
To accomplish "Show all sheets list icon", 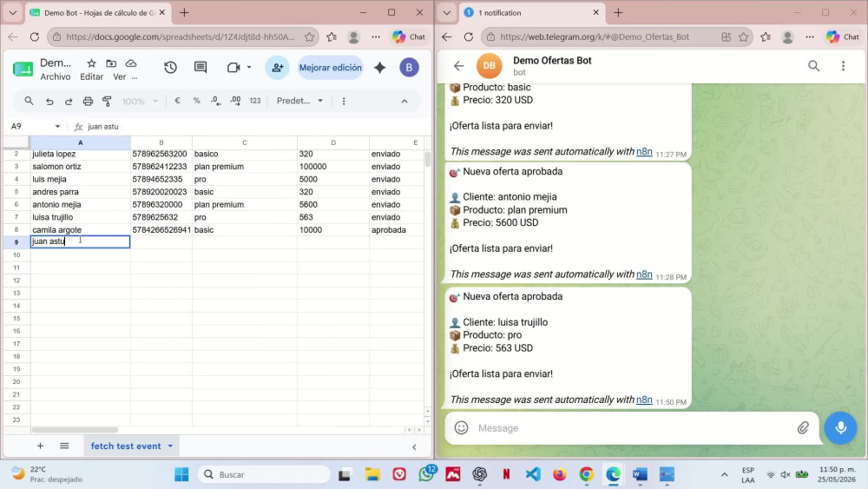I will pyautogui.click(x=64, y=446).
